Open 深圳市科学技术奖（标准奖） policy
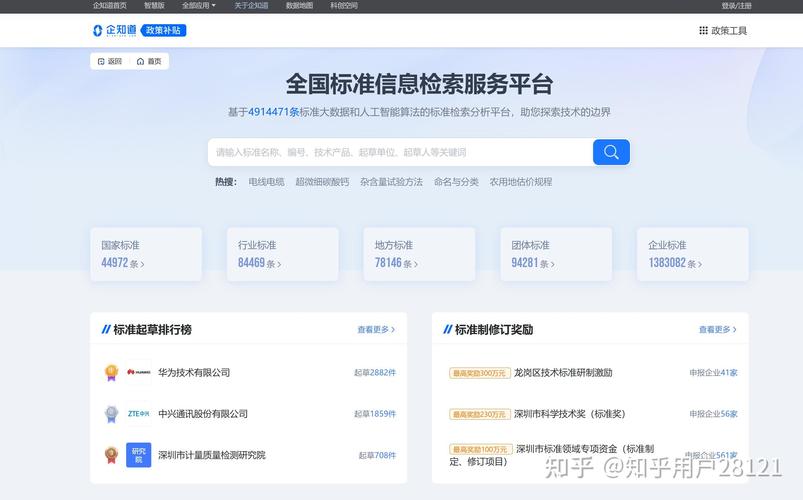The image size is (803, 500). coord(570,414)
